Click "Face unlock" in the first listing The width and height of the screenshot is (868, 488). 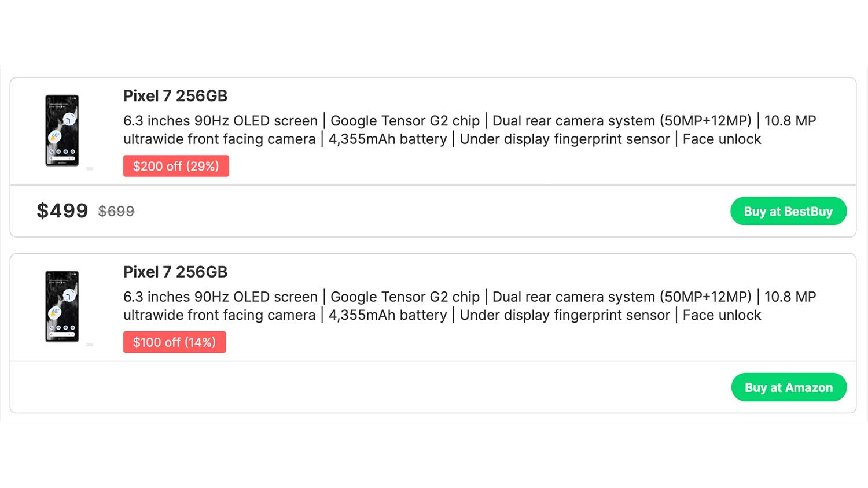pyautogui.click(x=722, y=139)
